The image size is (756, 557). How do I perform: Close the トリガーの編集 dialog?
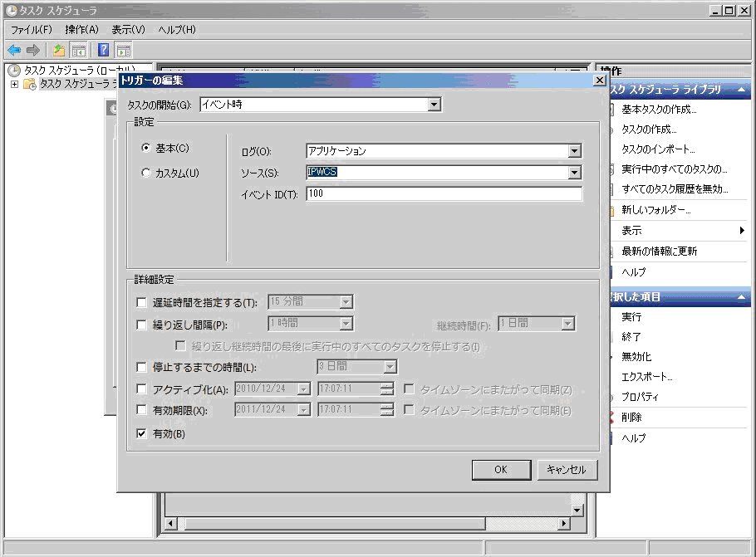[x=599, y=81]
